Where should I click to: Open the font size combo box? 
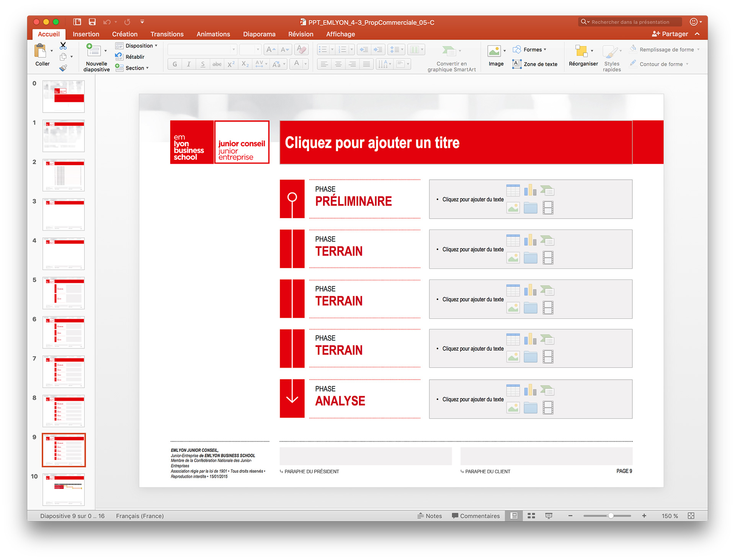(x=250, y=49)
